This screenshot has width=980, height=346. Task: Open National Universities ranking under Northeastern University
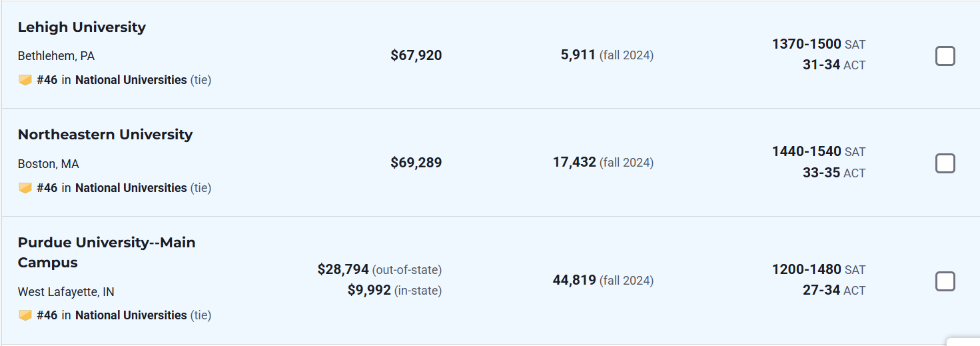coord(131,188)
